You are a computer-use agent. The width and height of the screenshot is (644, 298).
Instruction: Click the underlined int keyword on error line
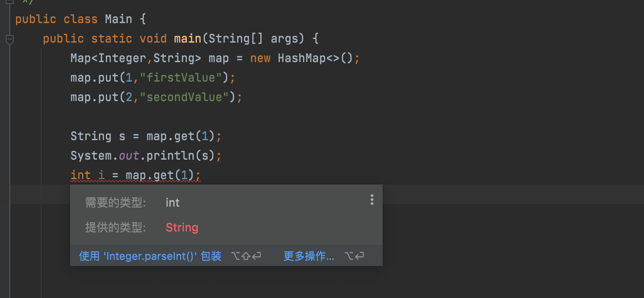(81, 175)
